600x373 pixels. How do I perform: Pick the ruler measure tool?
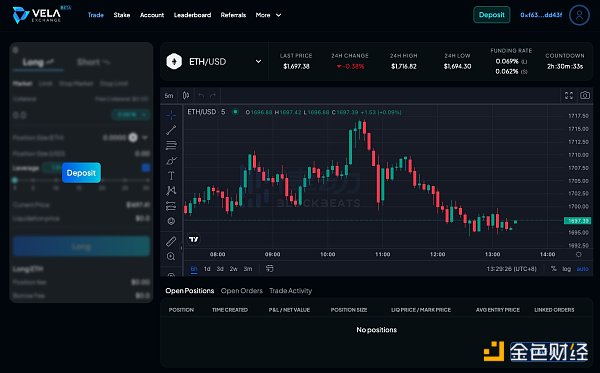(x=171, y=241)
